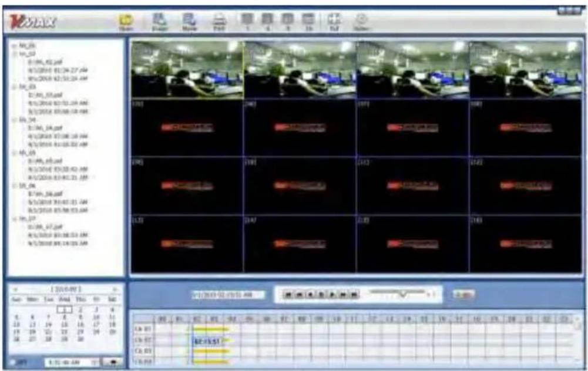Switch to single-channel view layout icon
The image size is (588, 371).
pyautogui.click(x=247, y=22)
